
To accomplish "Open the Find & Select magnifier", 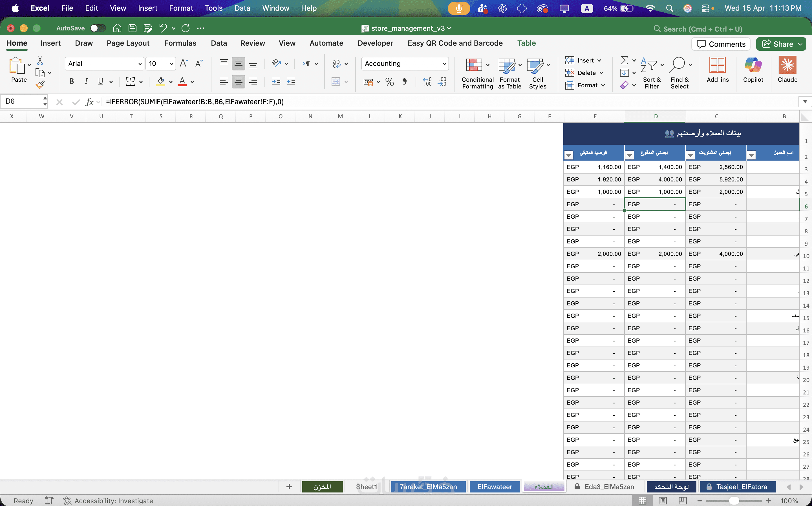I will (677, 65).
